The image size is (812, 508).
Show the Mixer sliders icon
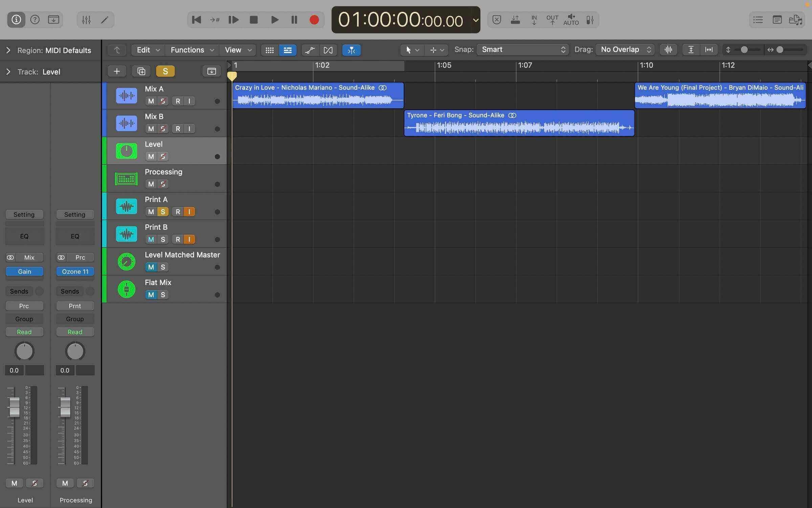click(86, 20)
